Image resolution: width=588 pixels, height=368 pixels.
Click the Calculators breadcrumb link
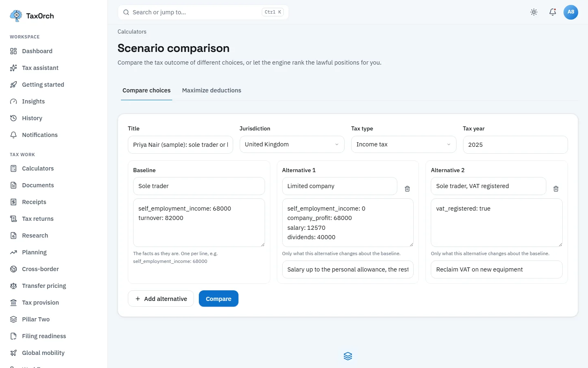132,32
